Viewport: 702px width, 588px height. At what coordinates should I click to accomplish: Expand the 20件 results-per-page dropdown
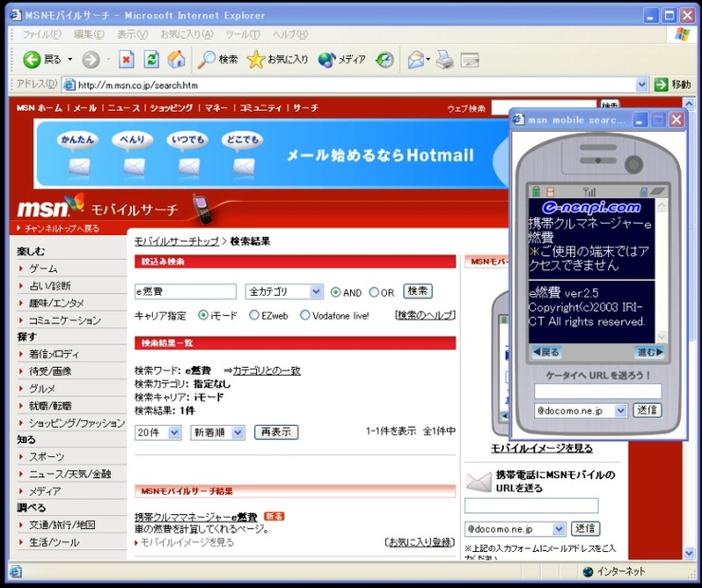[x=158, y=432]
